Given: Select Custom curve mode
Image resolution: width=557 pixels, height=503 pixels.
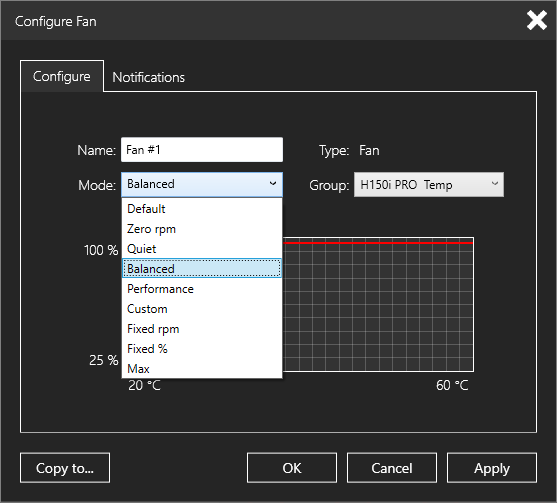Looking at the screenshot, I should [x=202, y=309].
